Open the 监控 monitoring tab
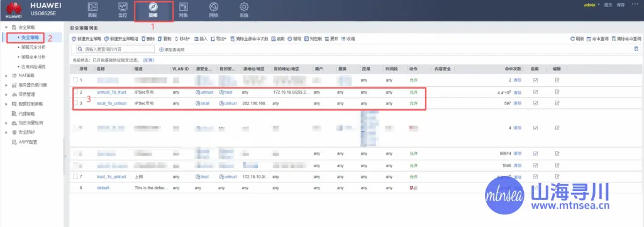The image size is (644, 227). 123,10
